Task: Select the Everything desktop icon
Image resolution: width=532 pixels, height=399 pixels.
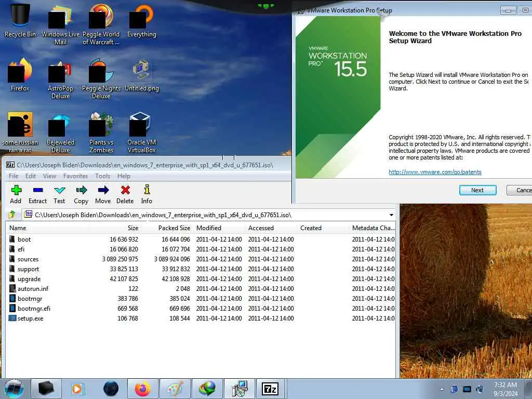Action: click(141, 20)
